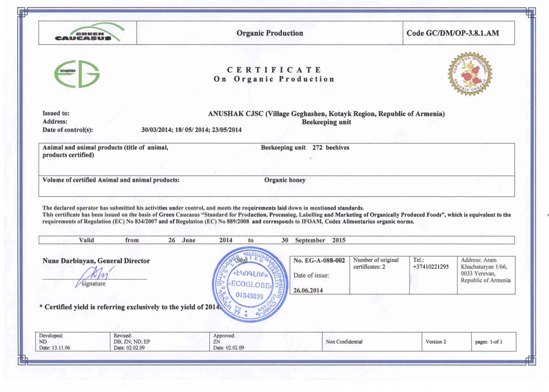Click the blue Ecoglobe round stamp
Image resolution: width=549 pixels, height=392 pixels.
(250, 284)
